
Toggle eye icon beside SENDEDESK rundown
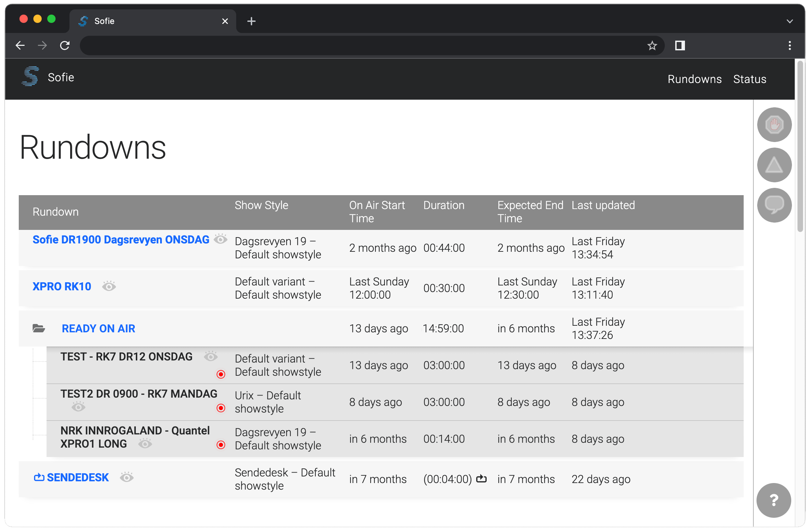click(127, 477)
